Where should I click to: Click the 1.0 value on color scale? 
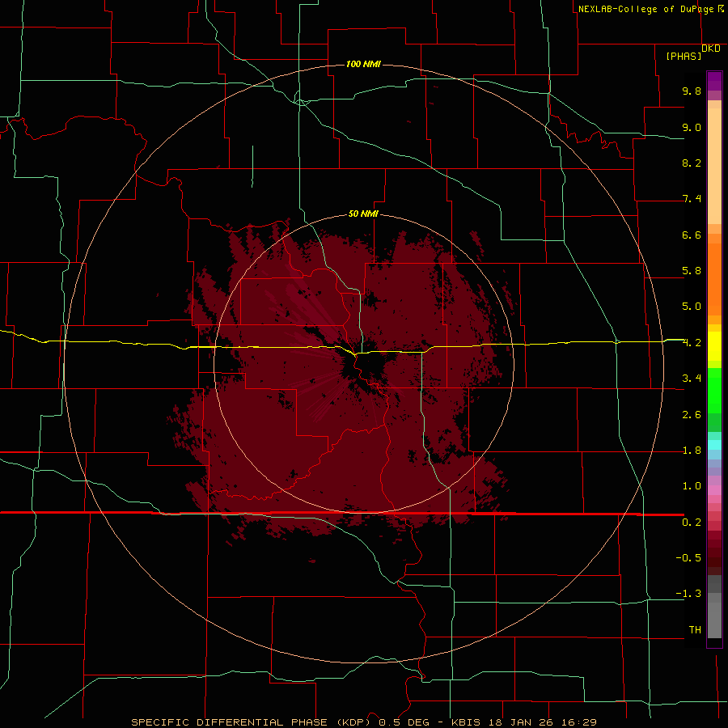pyautogui.click(x=692, y=486)
